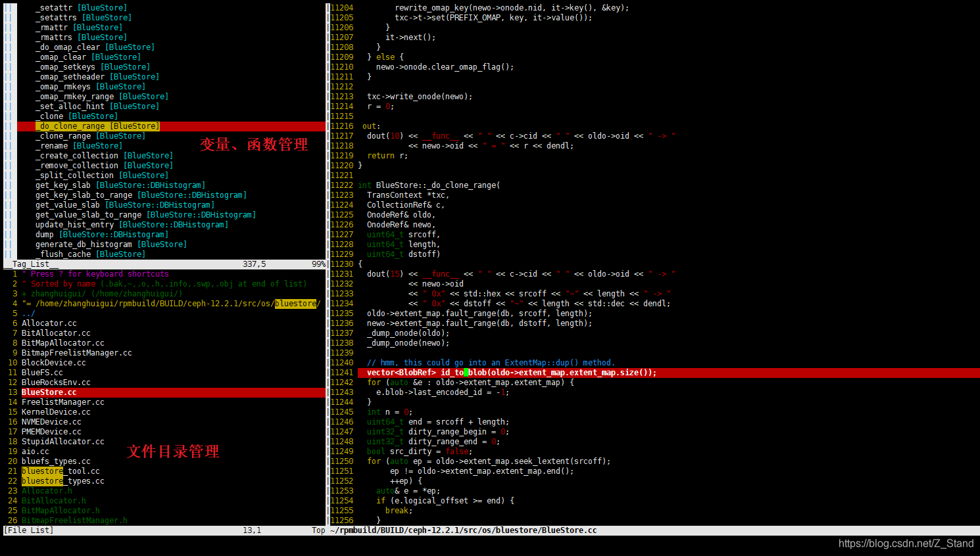The height and width of the screenshot is (556, 980).
Task: Select the get_key_slab DBHistogram tag
Action: [120, 185]
